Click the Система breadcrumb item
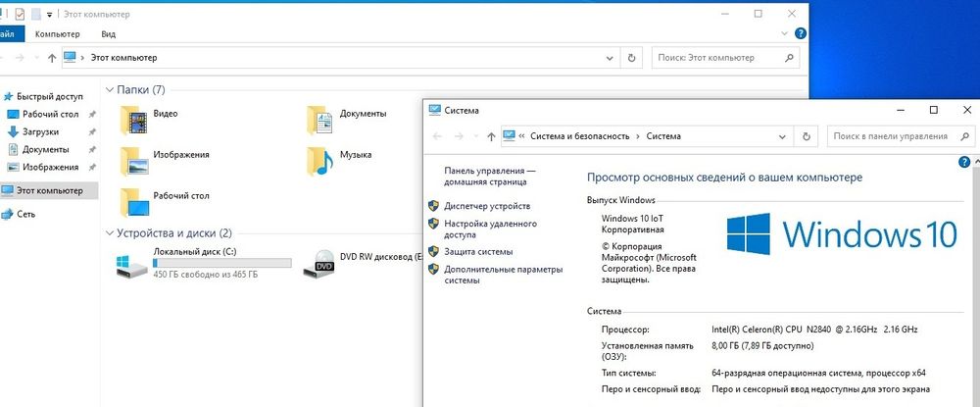Image resolution: width=980 pixels, height=407 pixels. 663,136
